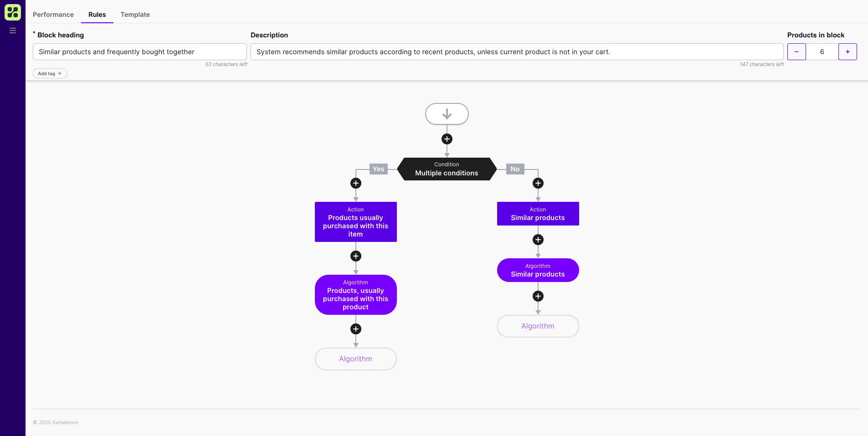This screenshot has height=436, width=868.
Task: Click plus below Similar products algorithm
Action: [538, 296]
